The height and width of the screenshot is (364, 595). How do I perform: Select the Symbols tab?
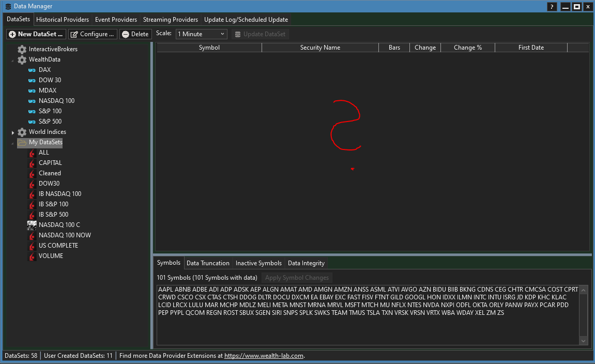click(x=169, y=263)
